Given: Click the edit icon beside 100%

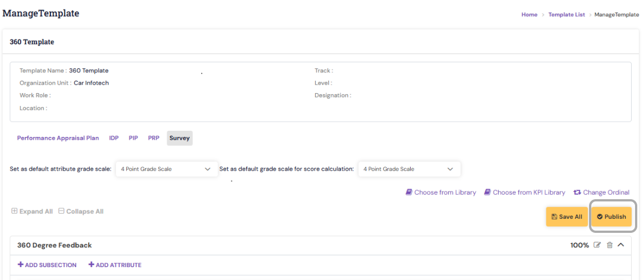Looking at the screenshot, I should click(597, 245).
